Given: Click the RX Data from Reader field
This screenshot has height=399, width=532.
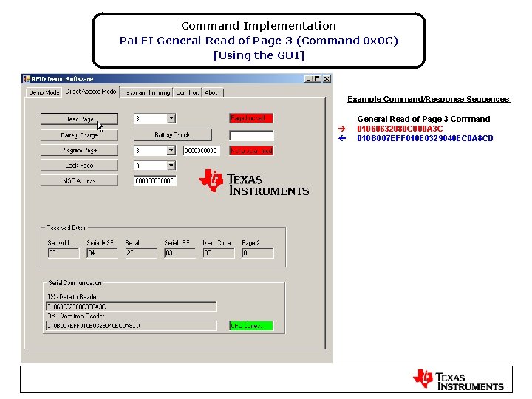Looking at the screenshot, I should click(131, 326).
